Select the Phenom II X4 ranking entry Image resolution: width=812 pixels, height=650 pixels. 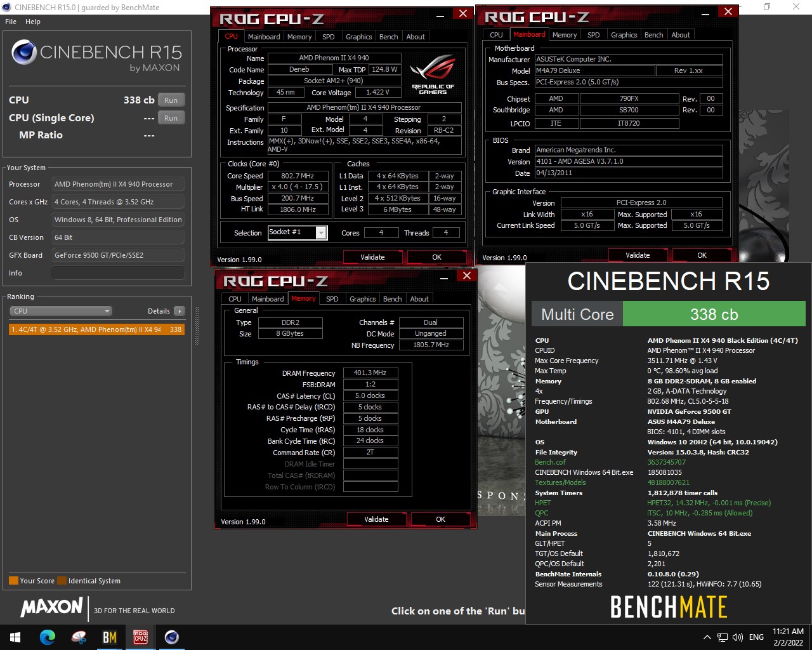point(96,329)
